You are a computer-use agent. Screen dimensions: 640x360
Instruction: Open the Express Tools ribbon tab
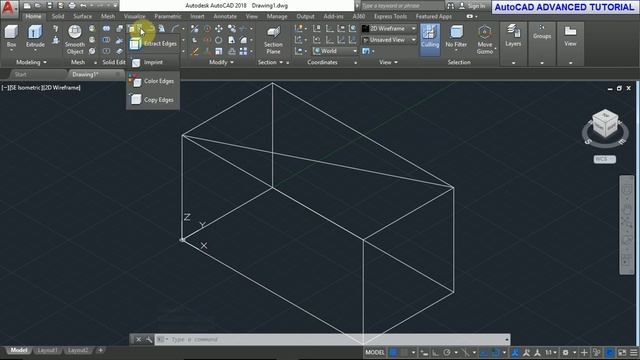point(390,16)
